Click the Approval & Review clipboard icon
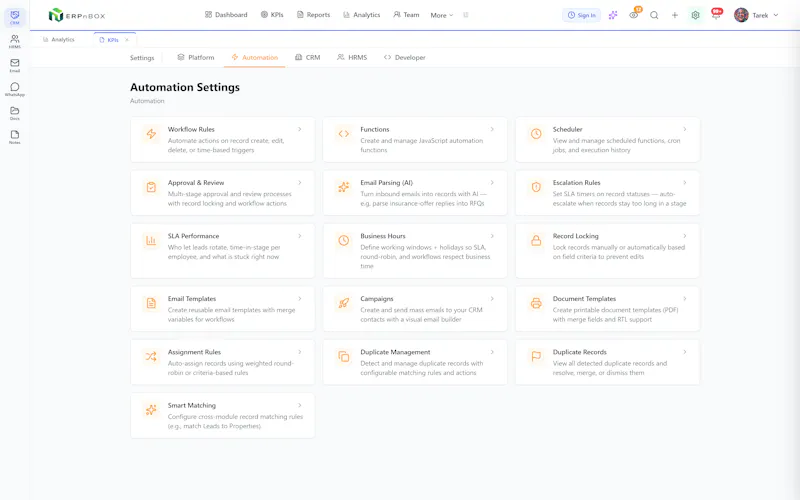The width and height of the screenshot is (800, 500). (x=151, y=187)
